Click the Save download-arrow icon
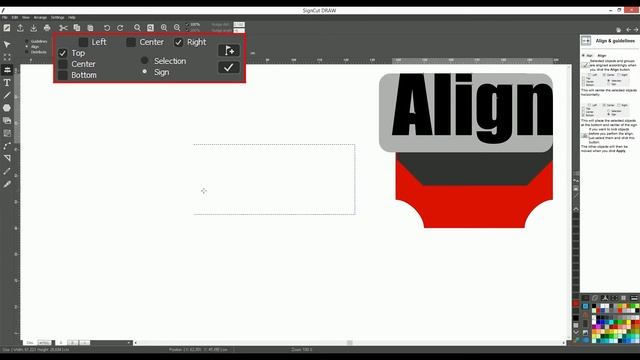The image size is (640, 360). click(33, 28)
